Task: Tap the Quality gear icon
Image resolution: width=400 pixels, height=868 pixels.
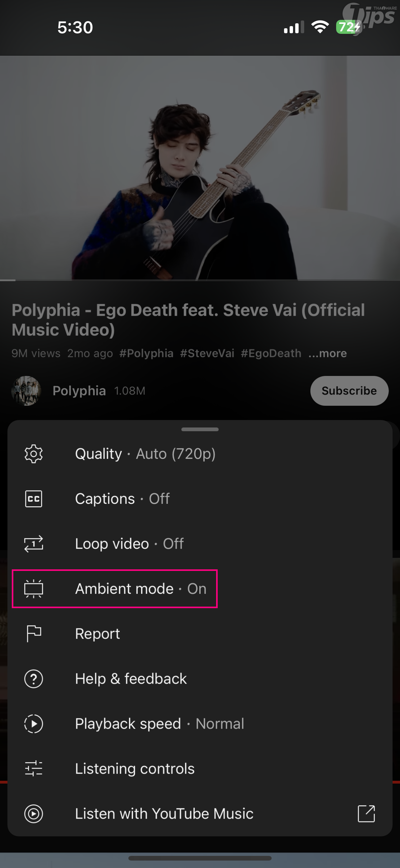Action: pyautogui.click(x=34, y=454)
